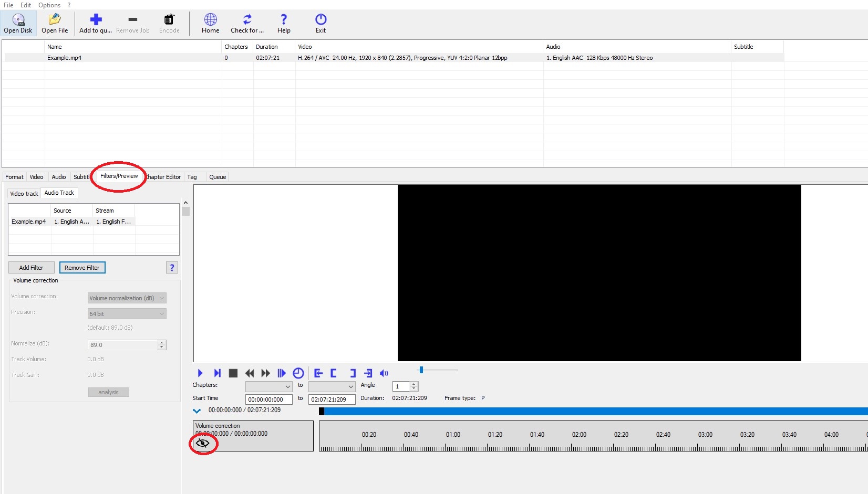Toggle the preview audio speaker icon
Screen dimensions: 868x494
[384, 373]
